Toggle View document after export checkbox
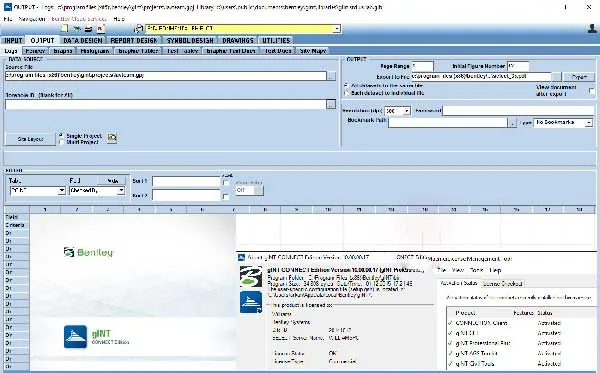 pos(592,91)
